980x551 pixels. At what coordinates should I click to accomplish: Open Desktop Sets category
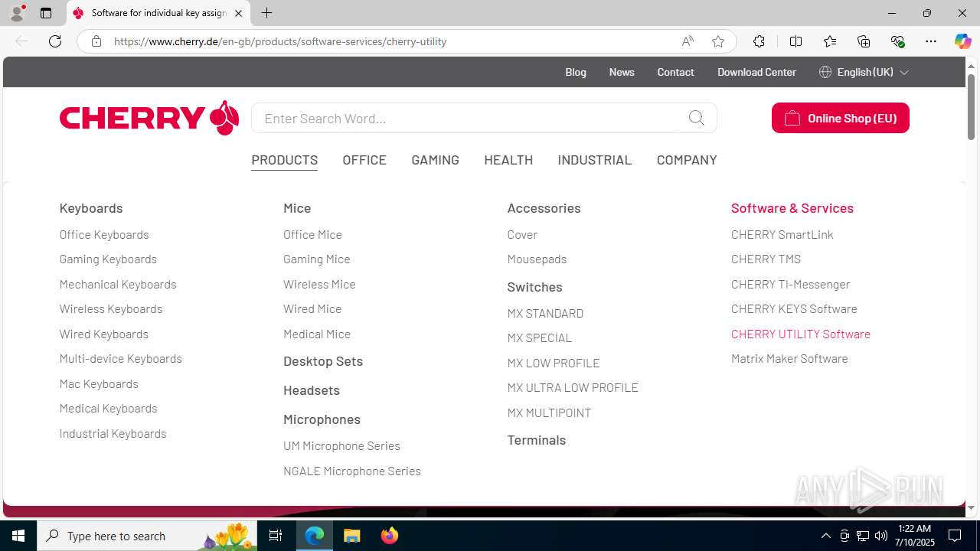point(323,360)
